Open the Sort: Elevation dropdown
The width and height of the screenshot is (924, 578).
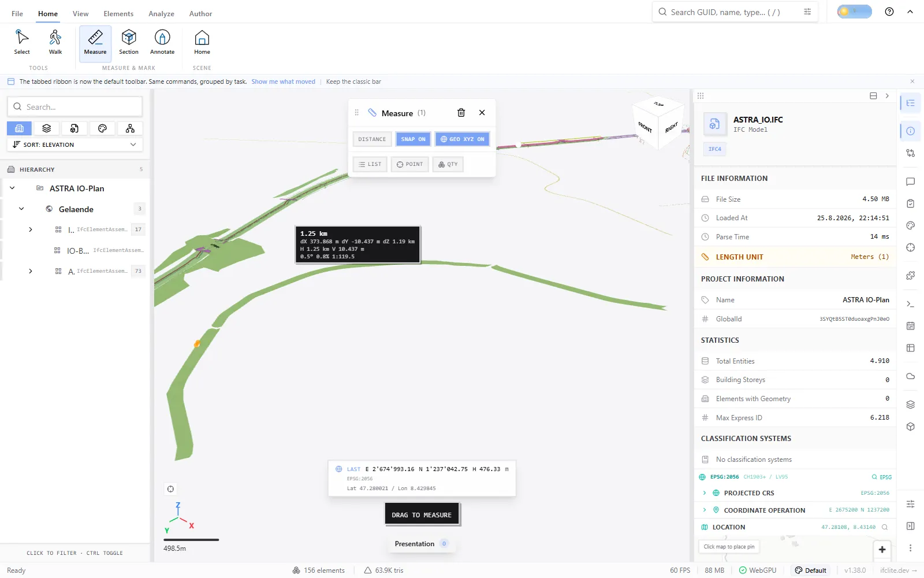pos(75,144)
